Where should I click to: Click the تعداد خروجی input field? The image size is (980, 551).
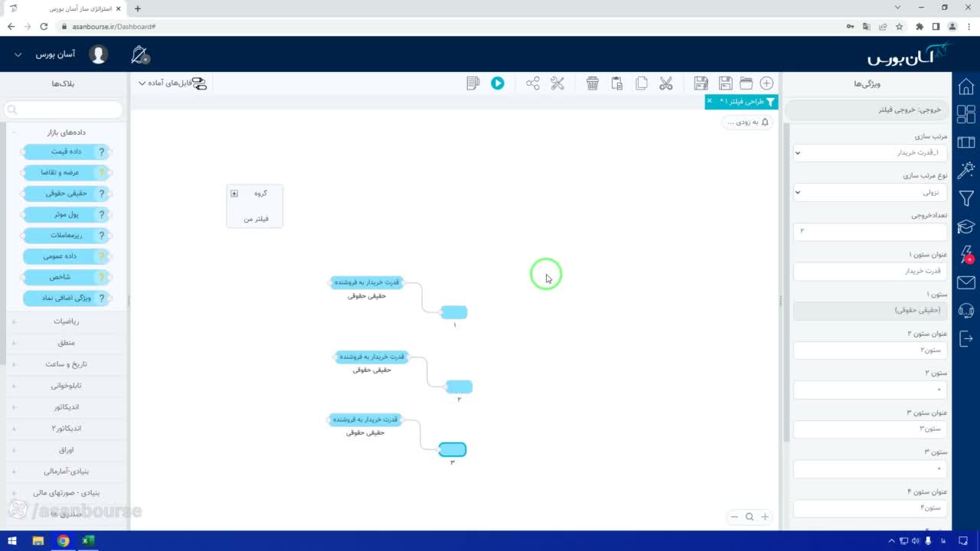[871, 231]
